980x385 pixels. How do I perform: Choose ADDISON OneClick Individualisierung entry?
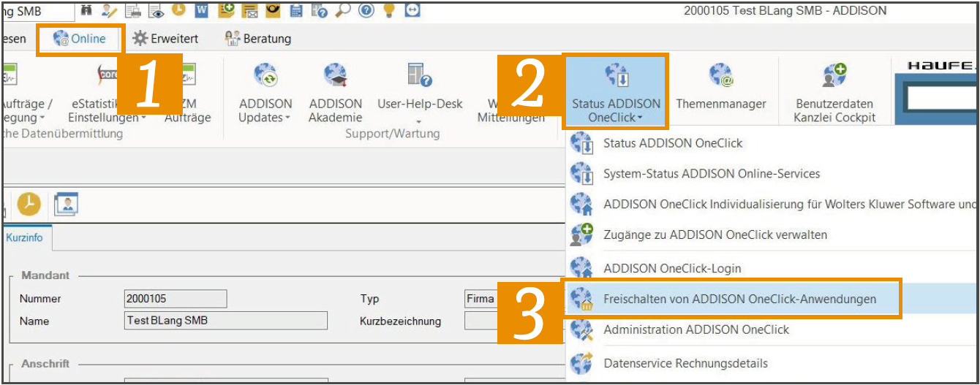[x=773, y=205]
